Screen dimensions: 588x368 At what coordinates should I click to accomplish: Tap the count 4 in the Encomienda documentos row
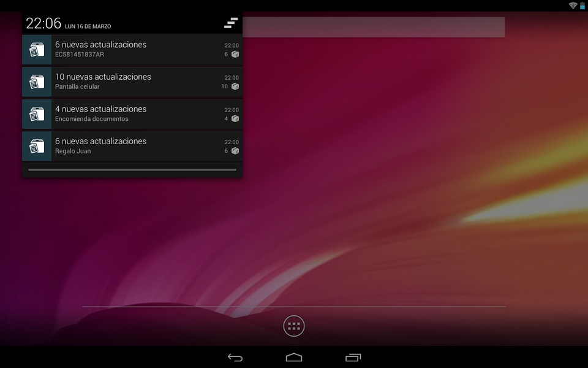click(x=226, y=119)
